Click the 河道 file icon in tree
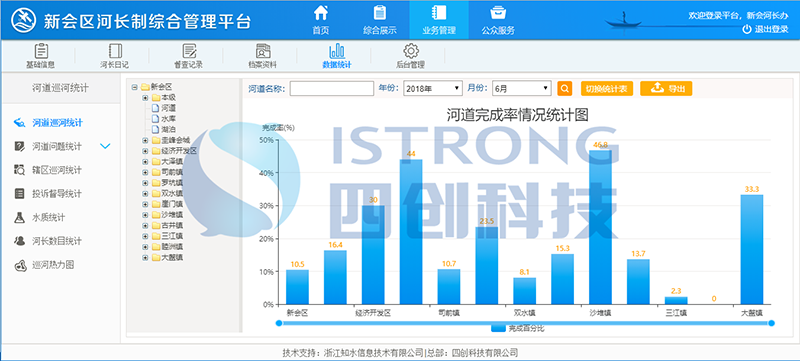The image size is (800, 361). coord(156,108)
